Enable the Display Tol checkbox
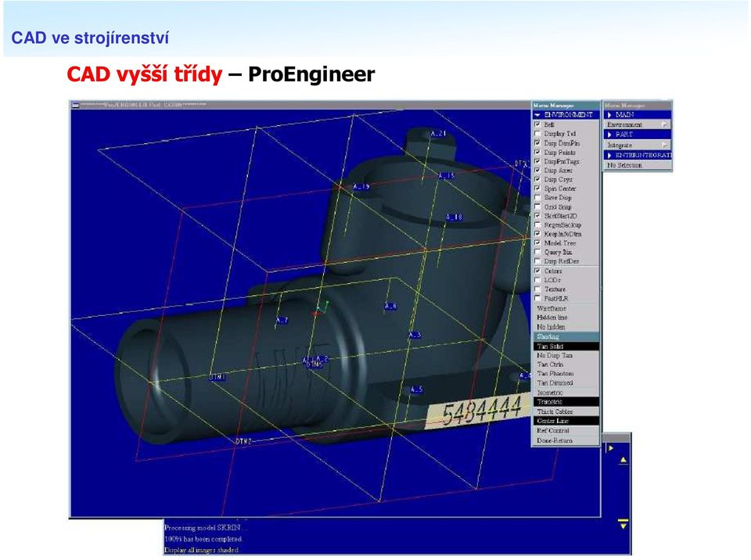 [537, 134]
